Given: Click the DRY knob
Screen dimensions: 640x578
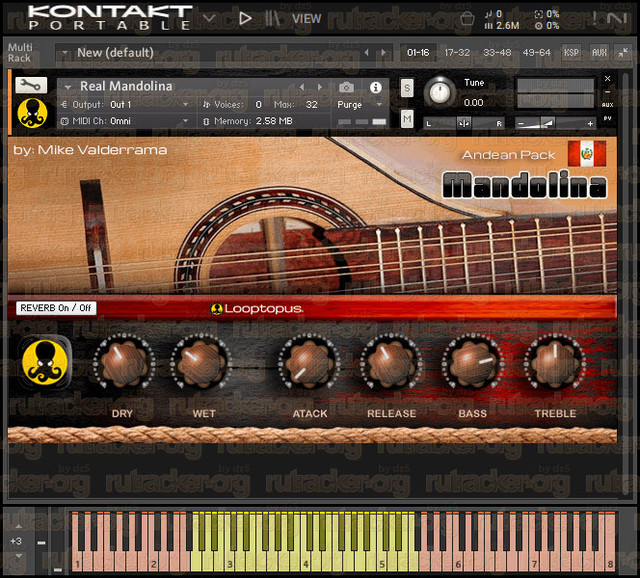Looking at the screenshot, I should tap(123, 362).
